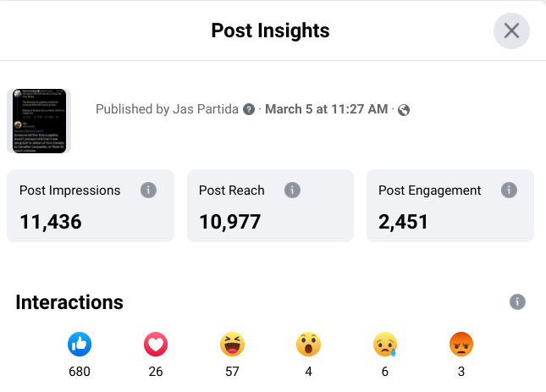Show info for Post Engagement
The width and height of the screenshot is (546, 392).
509,190
